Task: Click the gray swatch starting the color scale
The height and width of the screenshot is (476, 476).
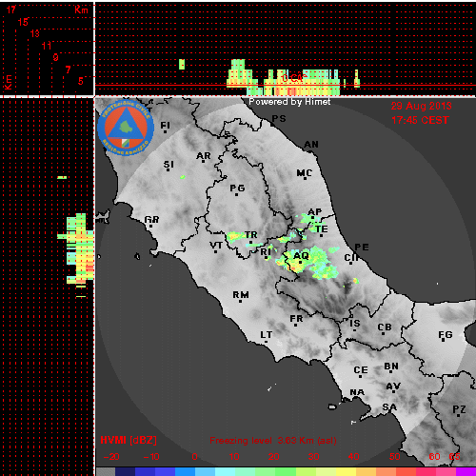Action: (106, 471)
